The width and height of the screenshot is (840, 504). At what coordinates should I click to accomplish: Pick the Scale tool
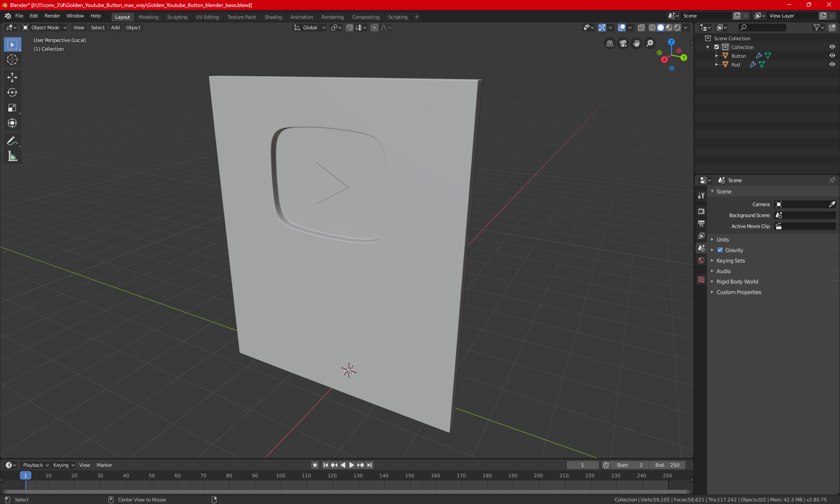pos(12,108)
